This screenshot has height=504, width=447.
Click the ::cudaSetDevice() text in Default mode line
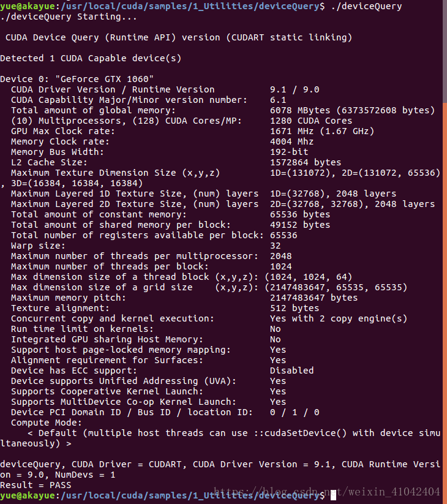[x=300, y=433]
